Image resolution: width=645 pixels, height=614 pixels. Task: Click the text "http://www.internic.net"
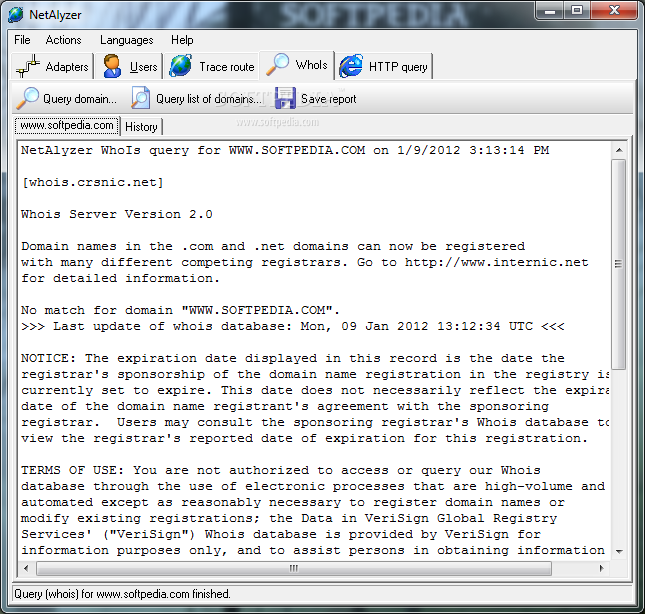pos(497,262)
